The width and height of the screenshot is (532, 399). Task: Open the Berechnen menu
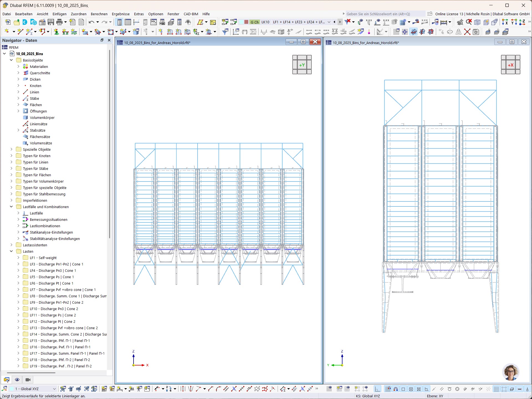coord(99,14)
